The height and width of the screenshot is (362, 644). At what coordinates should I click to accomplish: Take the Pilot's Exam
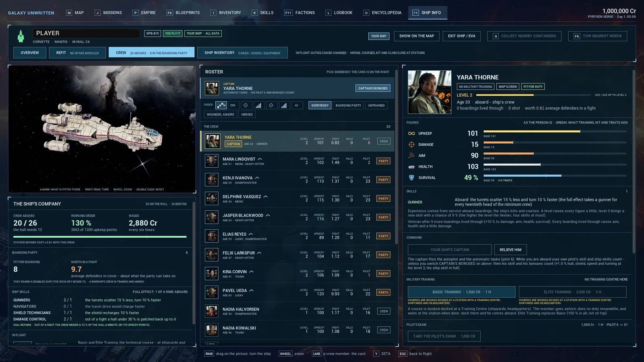[444, 336]
